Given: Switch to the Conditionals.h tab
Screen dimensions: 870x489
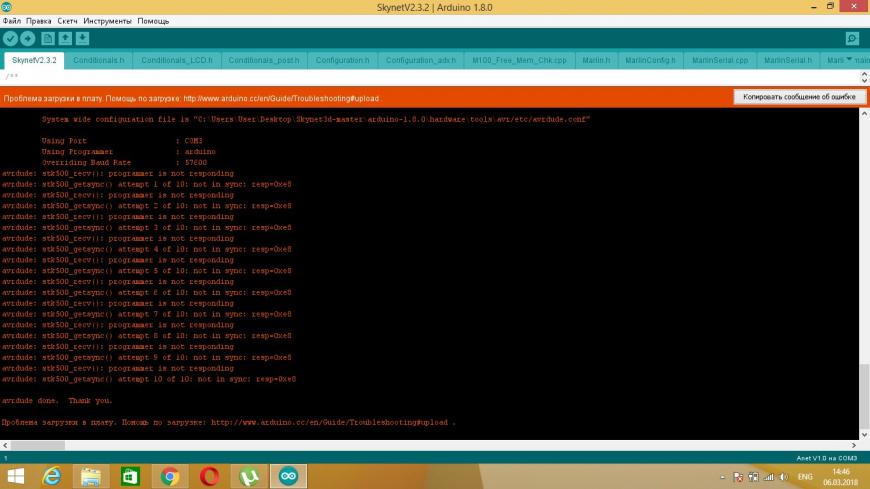Looking at the screenshot, I should (99, 60).
